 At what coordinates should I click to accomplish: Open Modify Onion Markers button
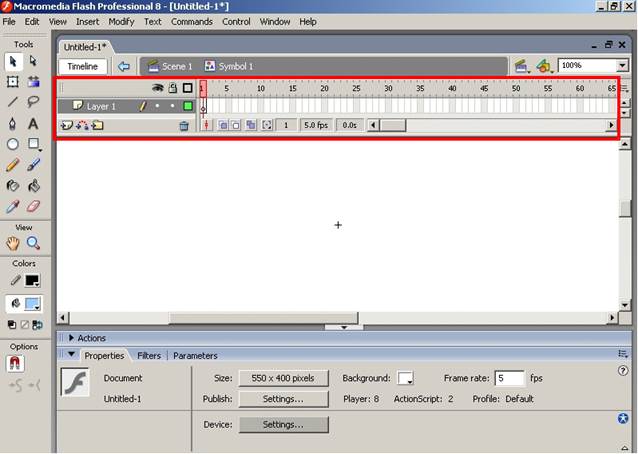[267, 125]
